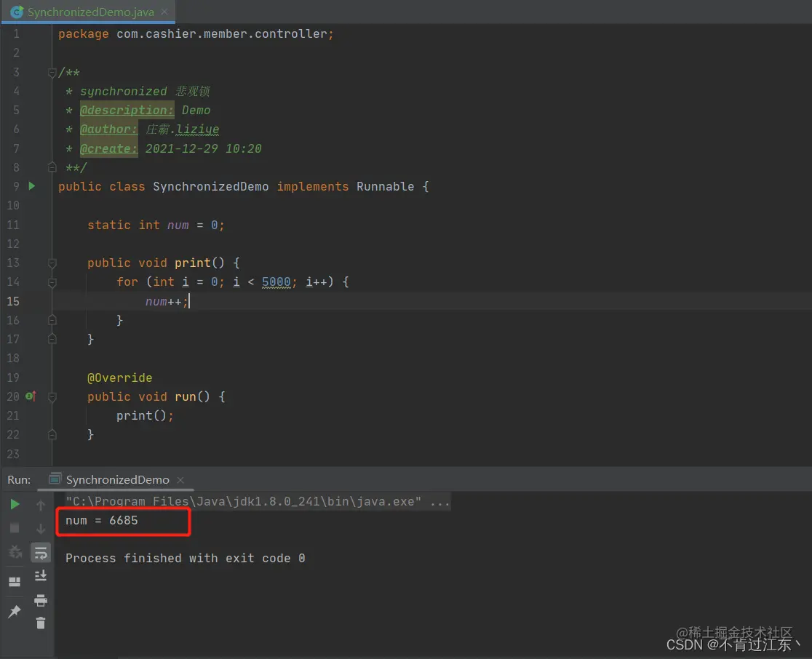The height and width of the screenshot is (659, 812).
Task: Click the fold end marker on the for loop closing brace
Action: [52, 321]
